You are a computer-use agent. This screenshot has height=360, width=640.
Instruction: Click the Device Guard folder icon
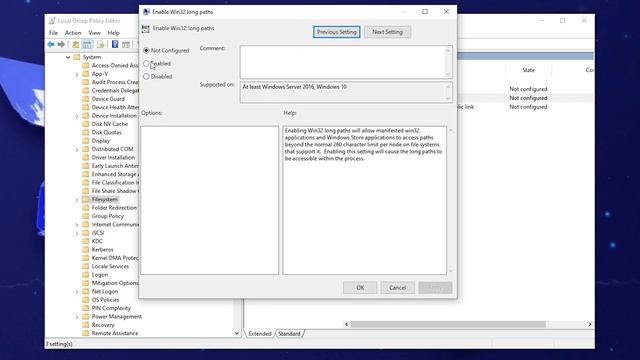[85, 99]
